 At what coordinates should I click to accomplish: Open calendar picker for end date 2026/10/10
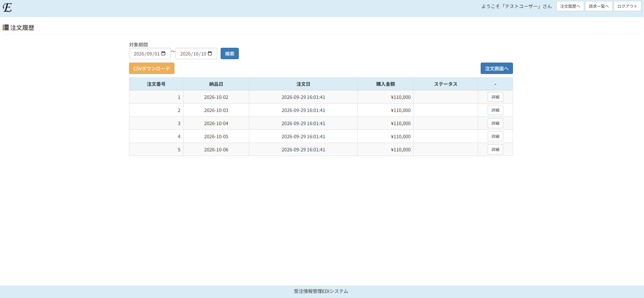click(x=210, y=53)
